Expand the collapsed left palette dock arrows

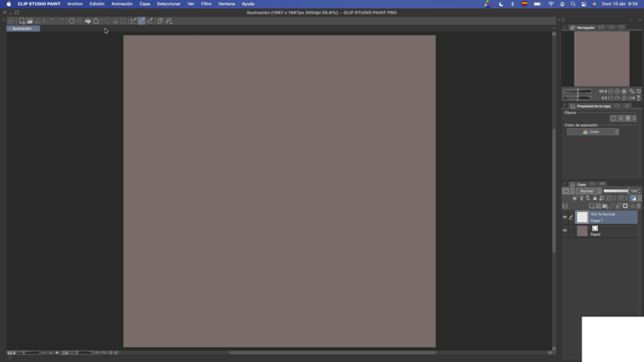[x=4, y=19]
